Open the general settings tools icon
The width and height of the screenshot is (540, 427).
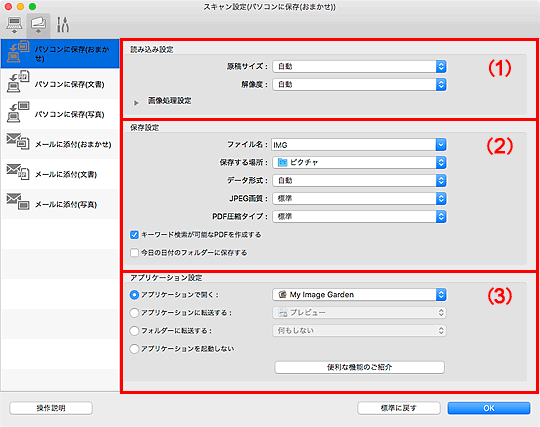click(63, 25)
